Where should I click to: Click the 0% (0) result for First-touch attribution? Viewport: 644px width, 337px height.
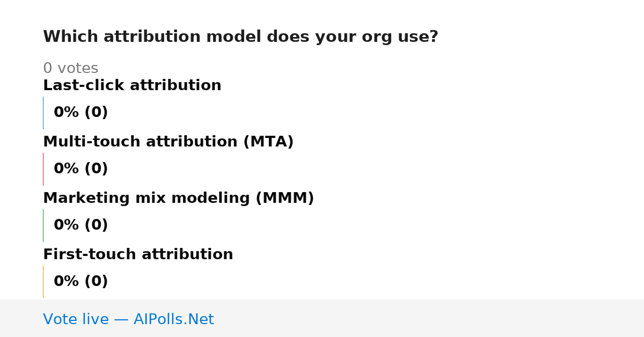(81, 282)
